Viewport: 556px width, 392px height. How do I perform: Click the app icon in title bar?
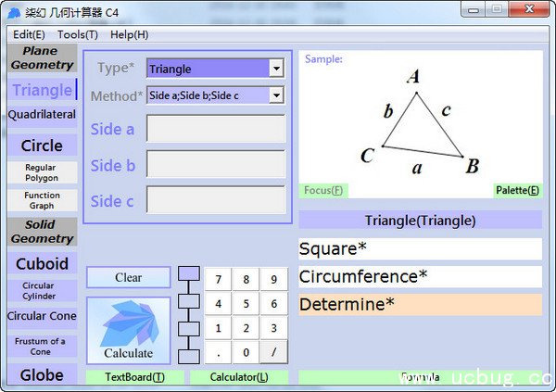[x=14, y=13]
